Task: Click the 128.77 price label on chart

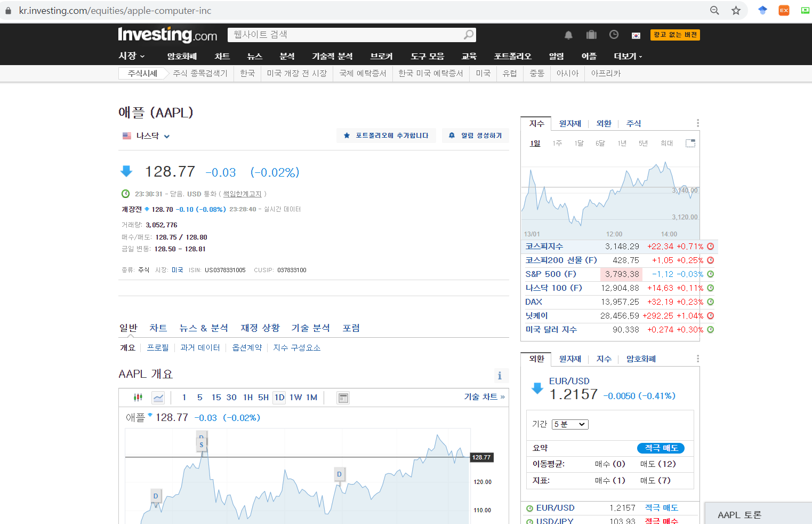Action: pos(481,457)
